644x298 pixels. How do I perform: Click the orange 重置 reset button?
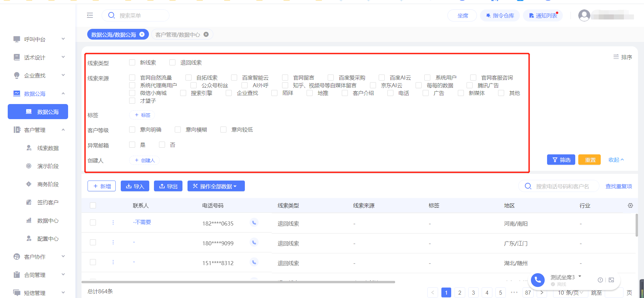point(589,160)
